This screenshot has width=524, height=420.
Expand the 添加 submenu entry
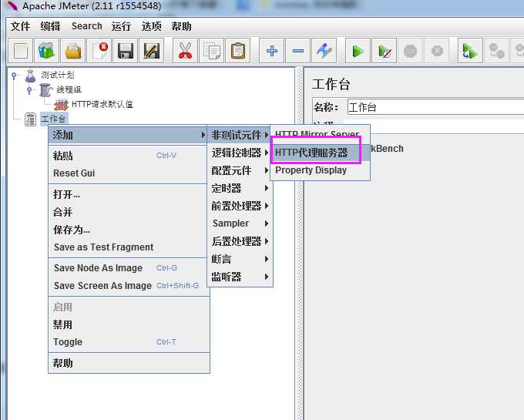click(x=129, y=135)
